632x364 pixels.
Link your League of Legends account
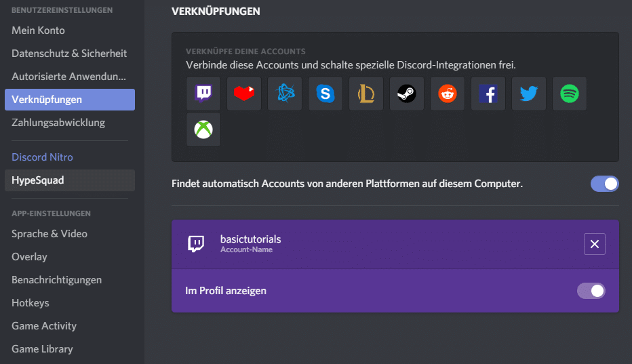click(x=366, y=94)
